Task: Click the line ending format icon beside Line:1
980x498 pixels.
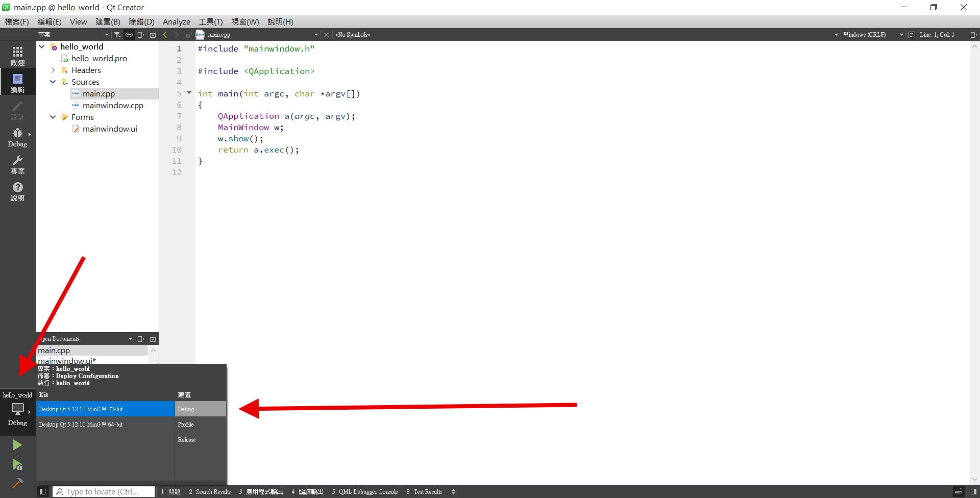Action: coord(912,35)
